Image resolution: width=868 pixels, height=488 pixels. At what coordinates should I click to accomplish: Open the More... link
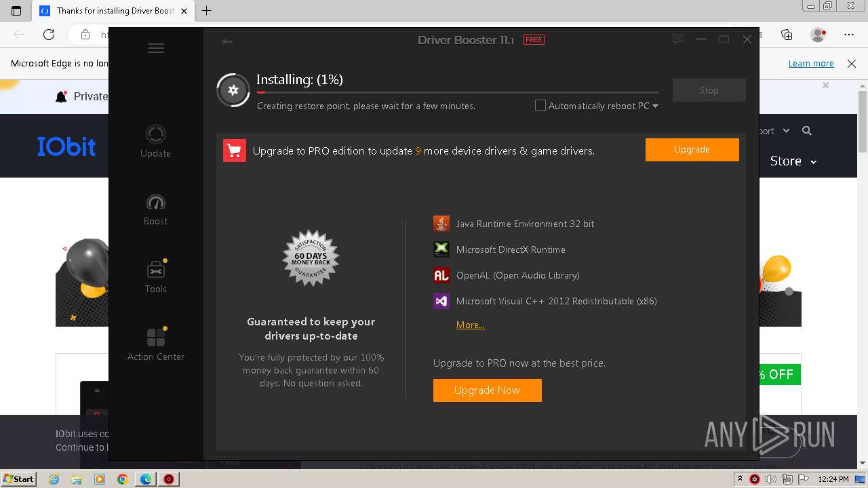coord(470,325)
